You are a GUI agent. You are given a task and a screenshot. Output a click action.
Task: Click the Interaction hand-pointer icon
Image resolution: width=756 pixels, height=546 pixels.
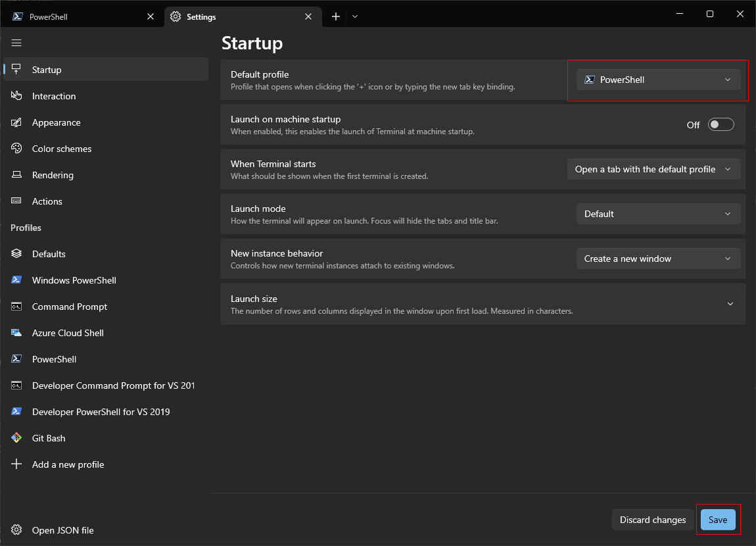[16, 95]
